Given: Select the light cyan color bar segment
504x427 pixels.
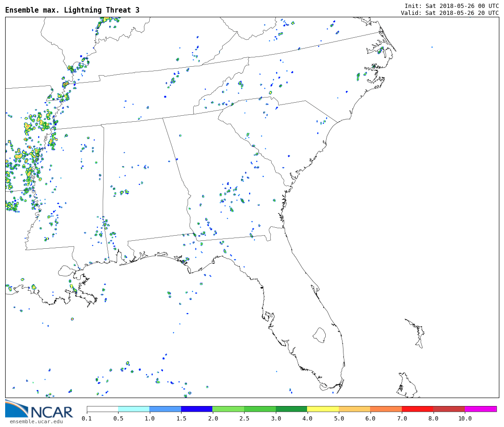Looking at the screenshot, I should click(133, 409).
